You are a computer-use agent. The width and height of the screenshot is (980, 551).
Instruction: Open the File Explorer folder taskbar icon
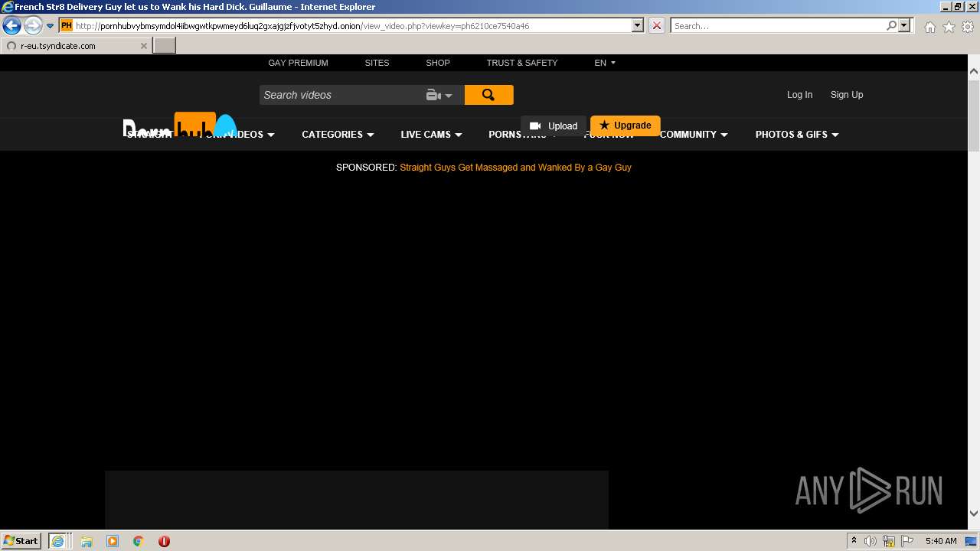click(x=87, y=541)
